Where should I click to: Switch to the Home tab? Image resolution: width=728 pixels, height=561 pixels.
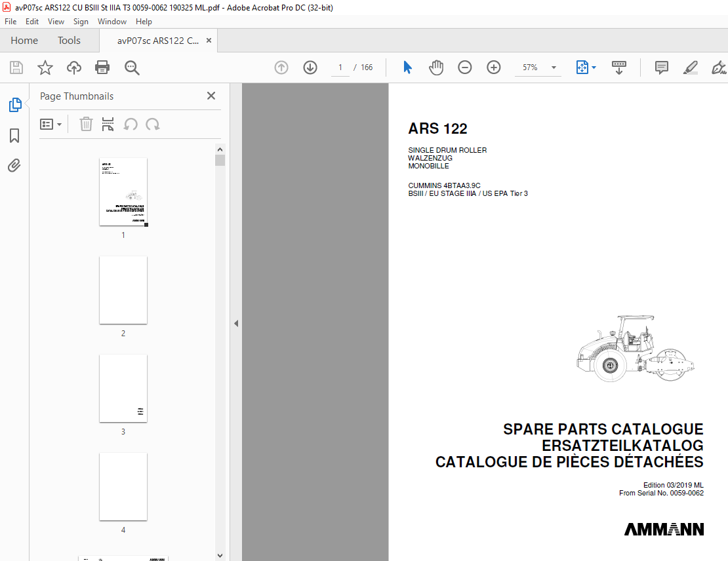(x=24, y=41)
